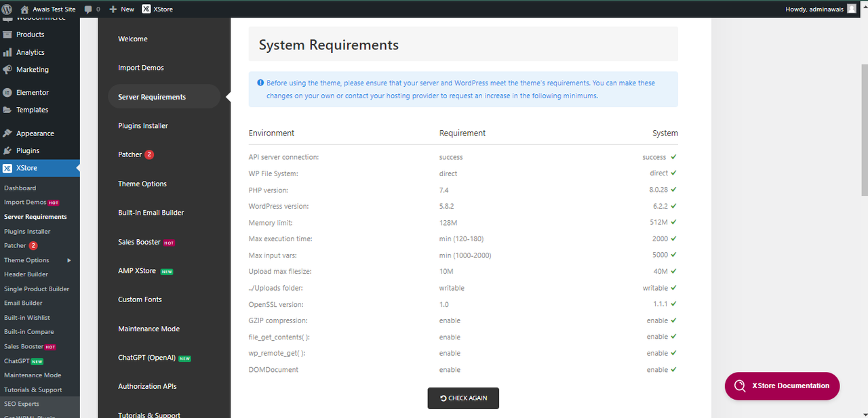Image resolution: width=868 pixels, height=418 pixels.
Task: Open Awais Test Site home link
Action: click(49, 9)
